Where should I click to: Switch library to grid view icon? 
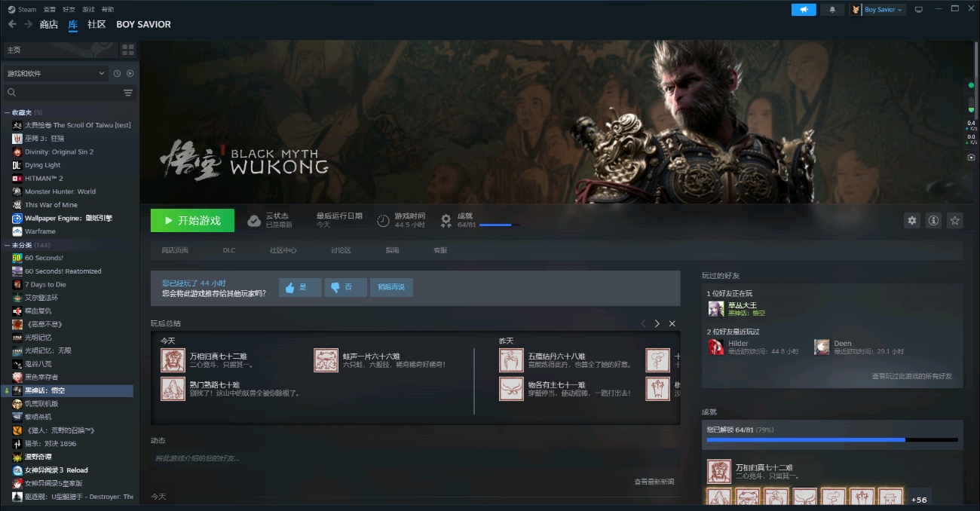128,50
